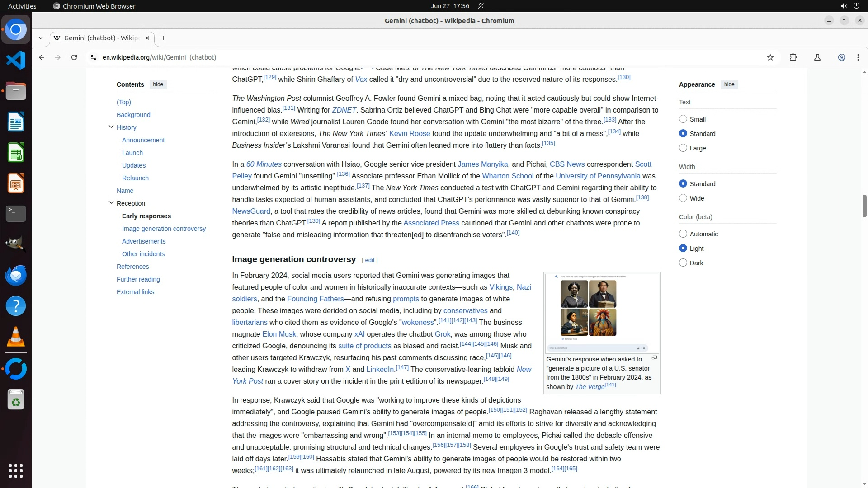Hide the Contents sidebar
The image size is (868, 488).
pyautogui.click(x=158, y=84)
